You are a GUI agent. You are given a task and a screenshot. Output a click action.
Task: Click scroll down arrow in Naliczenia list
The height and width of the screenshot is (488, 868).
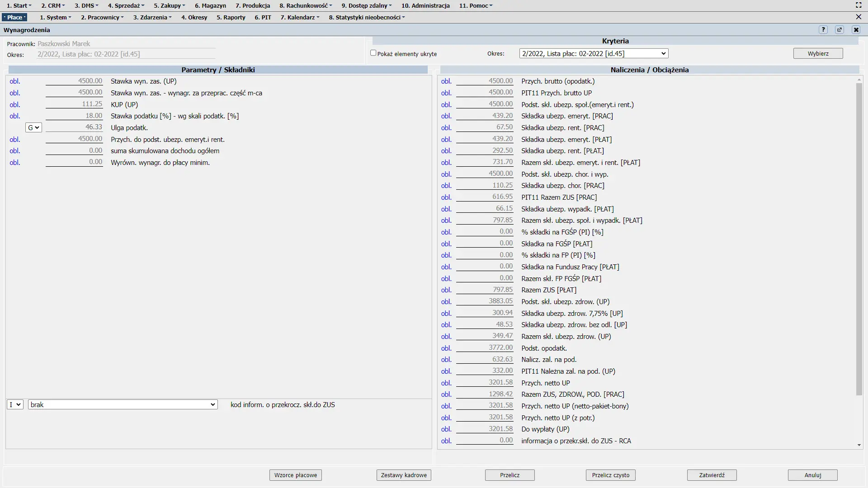click(x=859, y=446)
